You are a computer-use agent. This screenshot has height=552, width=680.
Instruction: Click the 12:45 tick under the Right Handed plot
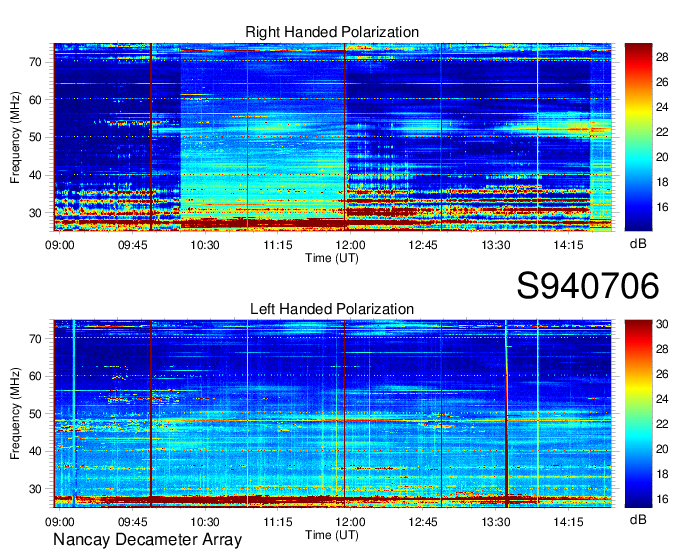click(x=423, y=245)
